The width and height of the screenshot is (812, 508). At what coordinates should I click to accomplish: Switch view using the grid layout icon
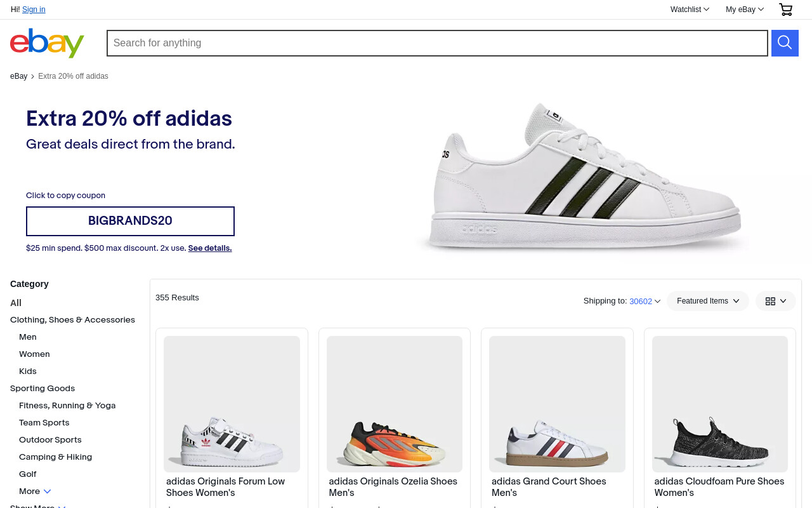coord(775,301)
